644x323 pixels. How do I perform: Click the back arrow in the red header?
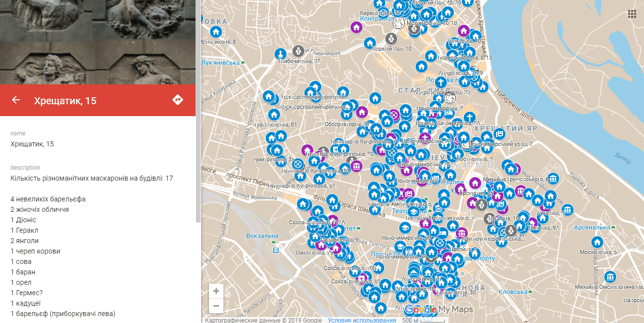(16, 100)
